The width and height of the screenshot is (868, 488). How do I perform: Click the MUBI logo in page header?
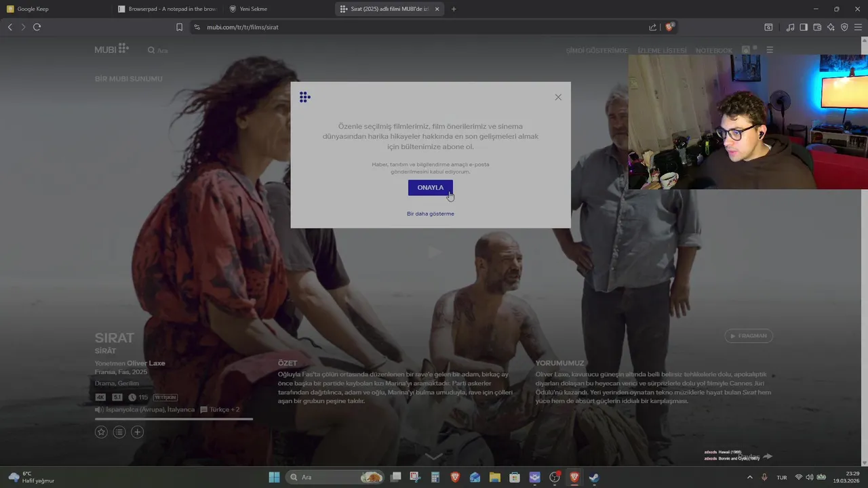point(111,49)
